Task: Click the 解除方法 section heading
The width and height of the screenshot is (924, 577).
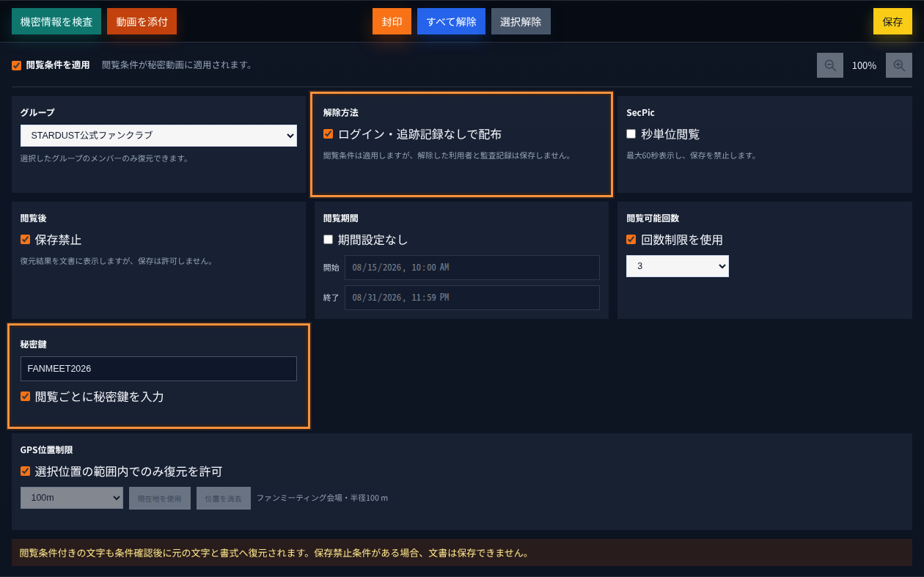Action: click(x=341, y=113)
